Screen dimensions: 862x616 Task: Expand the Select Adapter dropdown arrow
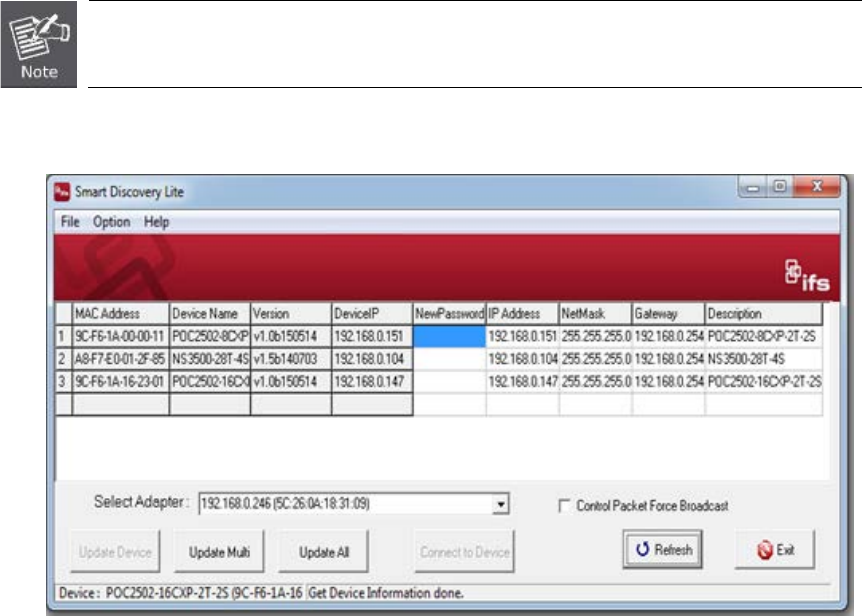(500, 504)
